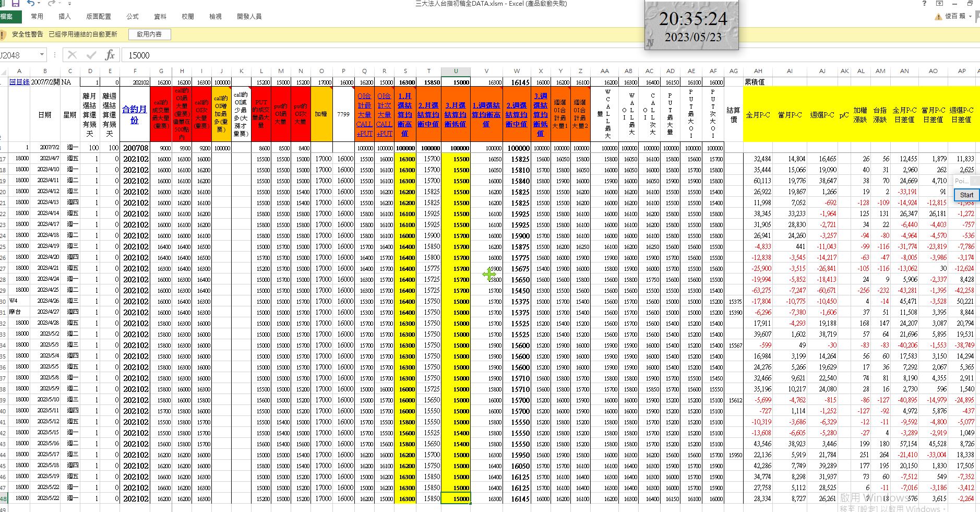This screenshot has width=980, height=512.
Task: Click the -63,275 value in column AH
Action: [758, 290]
